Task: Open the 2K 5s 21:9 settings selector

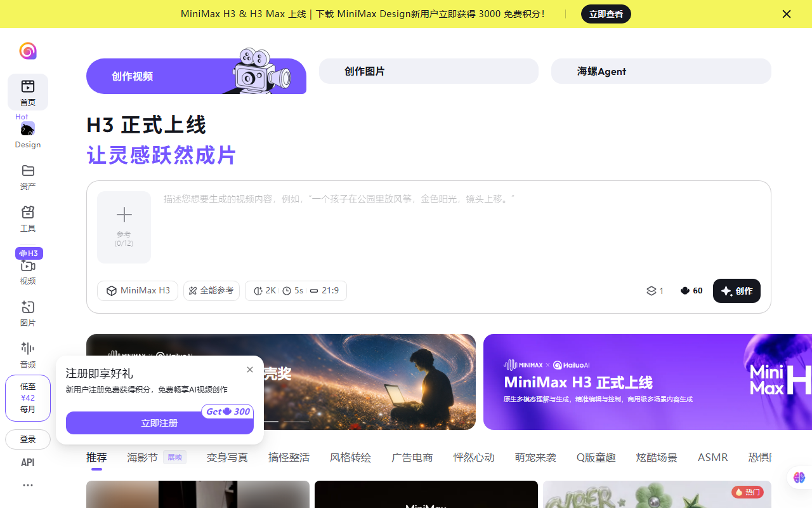Action: [x=296, y=291]
